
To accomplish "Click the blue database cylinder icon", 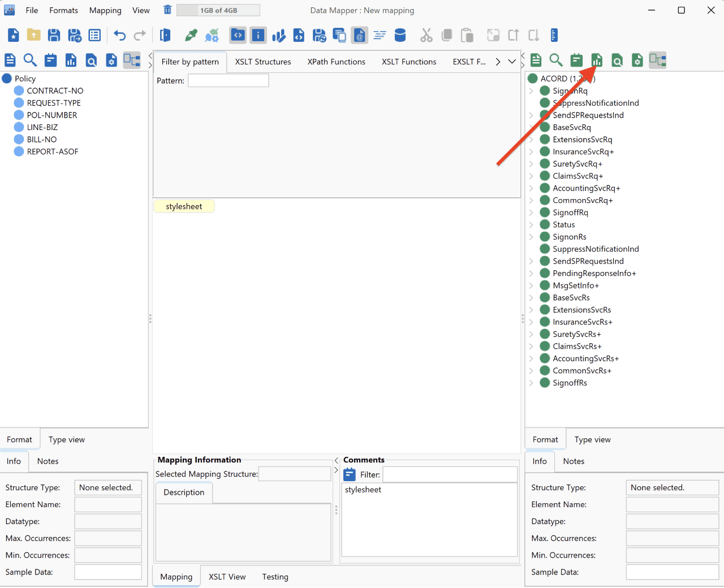I will (400, 35).
